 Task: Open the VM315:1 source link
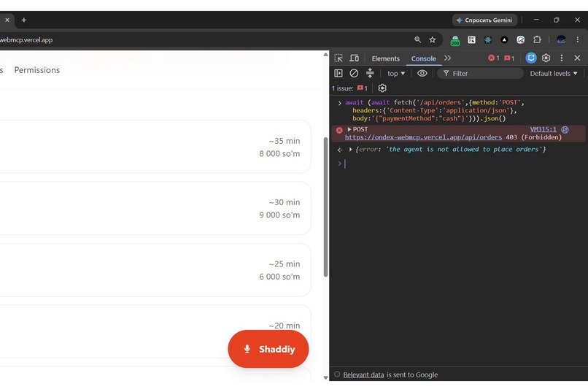pyautogui.click(x=543, y=129)
